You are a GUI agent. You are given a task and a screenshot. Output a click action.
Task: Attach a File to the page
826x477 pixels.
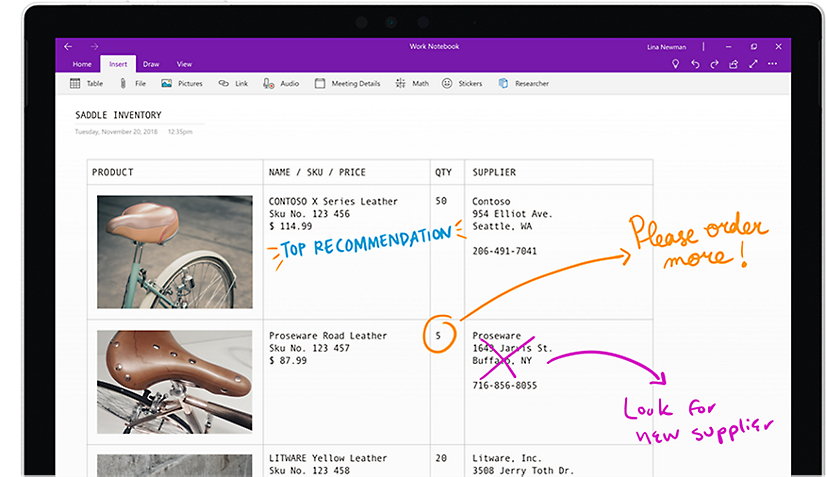[133, 84]
